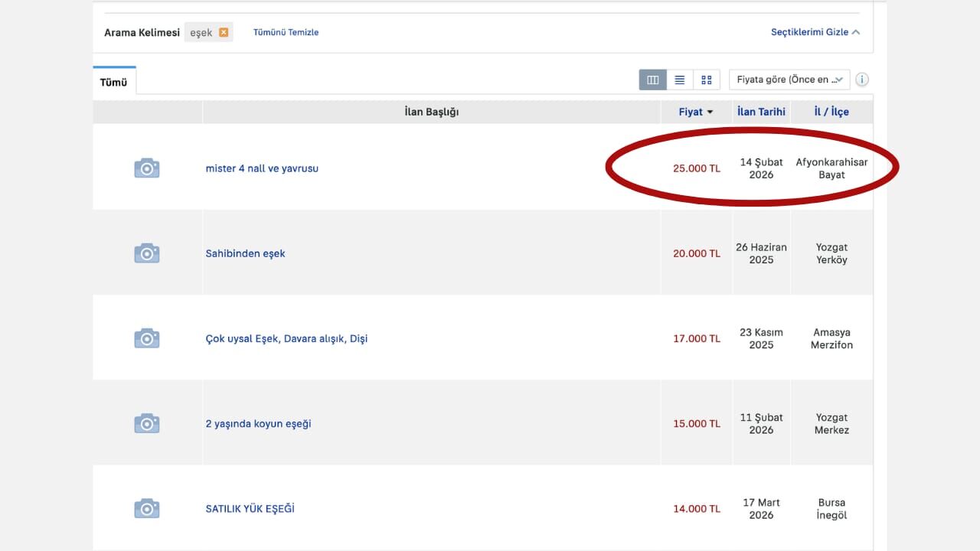Click camera placeholder for 'SATILIK YÜK EŞEĞİ' listing
980x551 pixels.
(147, 509)
